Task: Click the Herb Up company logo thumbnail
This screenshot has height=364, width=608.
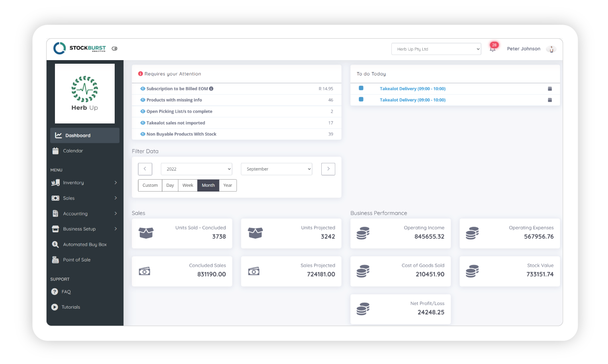Action: coord(85,94)
